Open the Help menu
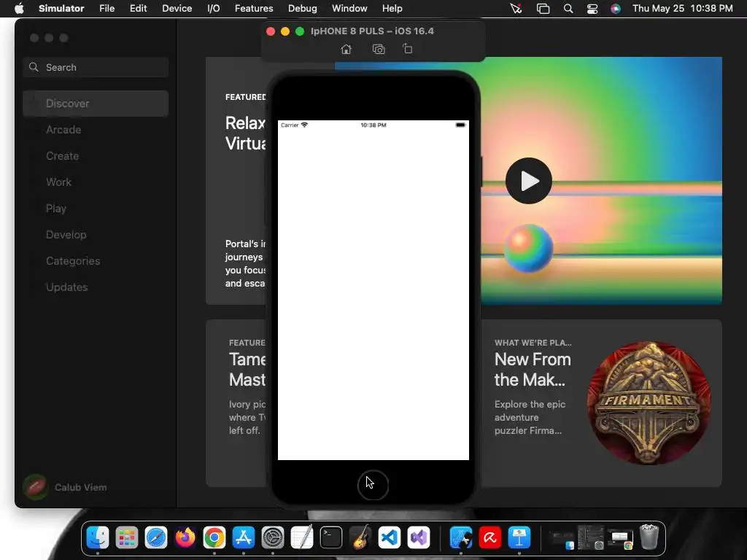This screenshot has height=560, width=747. pos(392,8)
